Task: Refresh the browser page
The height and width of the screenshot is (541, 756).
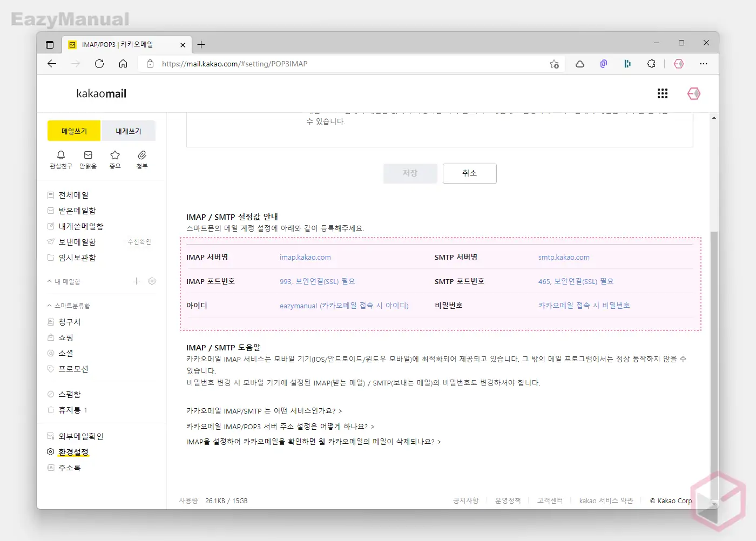Action: click(x=99, y=64)
